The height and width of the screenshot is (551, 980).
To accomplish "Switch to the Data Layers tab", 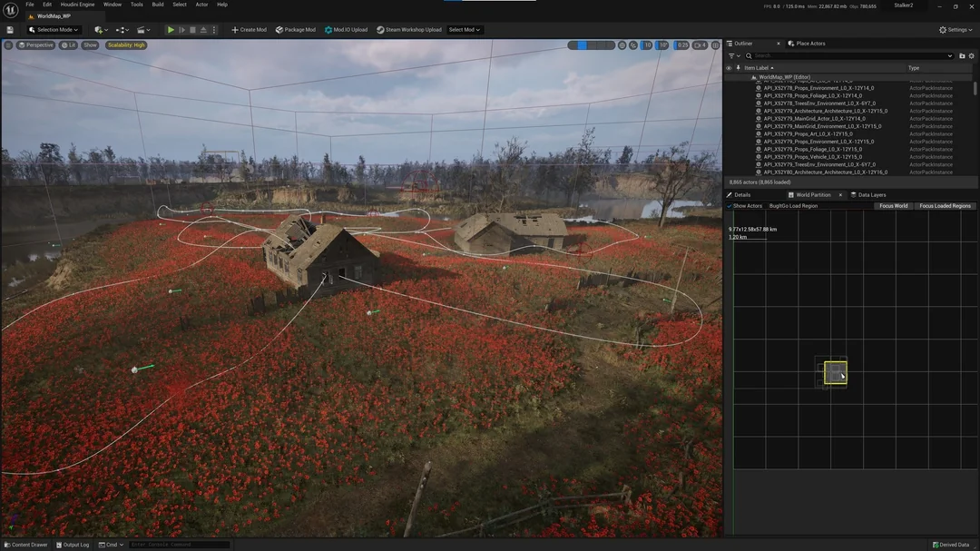I will 871,194.
